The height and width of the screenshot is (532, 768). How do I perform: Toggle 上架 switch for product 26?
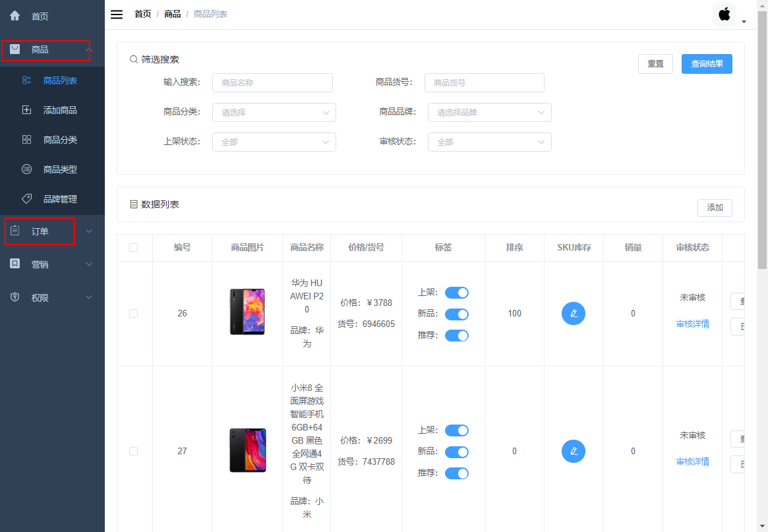pos(456,293)
